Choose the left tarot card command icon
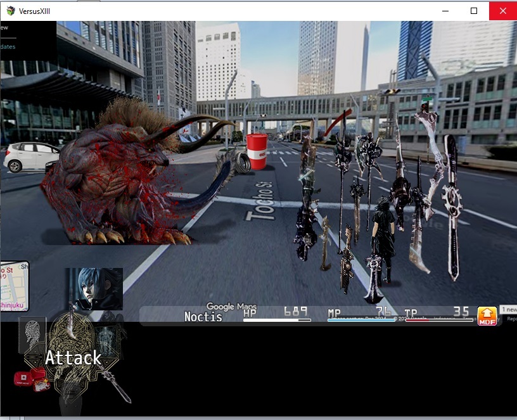This screenshot has height=420, width=517. pyautogui.click(x=32, y=334)
